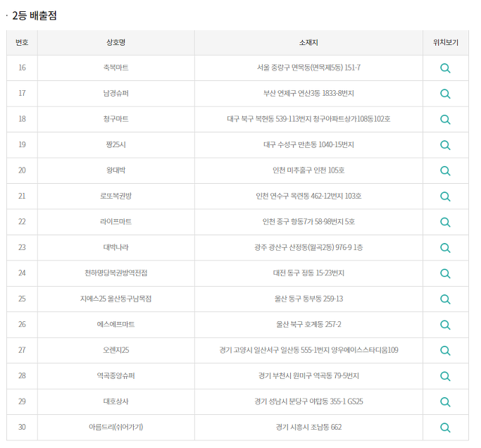Click address 광주 광산구 산정동 976-9
The width and height of the screenshot is (481, 448).
[308, 247]
